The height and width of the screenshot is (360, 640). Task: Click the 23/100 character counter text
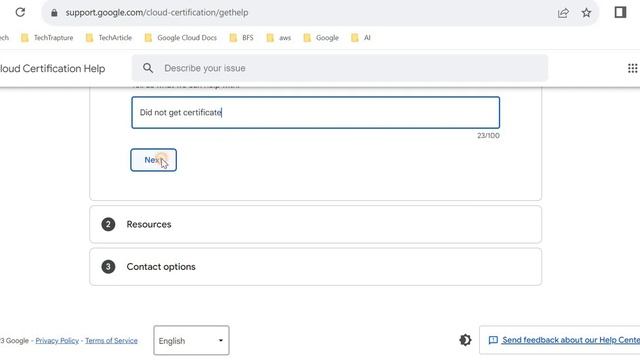click(x=488, y=136)
